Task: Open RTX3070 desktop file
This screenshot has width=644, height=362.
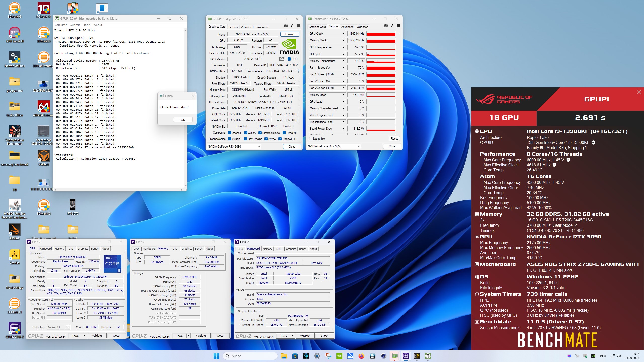Action: click(x=73, y=207)
